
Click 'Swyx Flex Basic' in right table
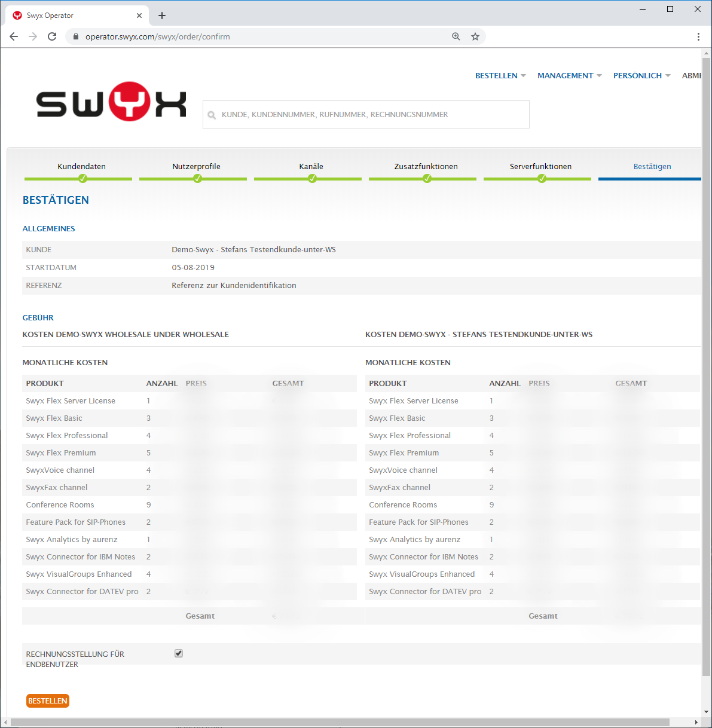point(397,418)
